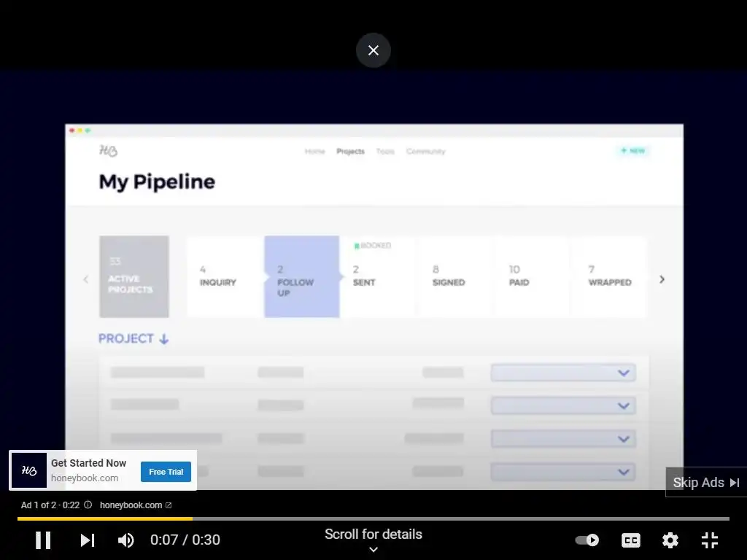Seek on the yellow ad progress bar

(x=373, y=518)
